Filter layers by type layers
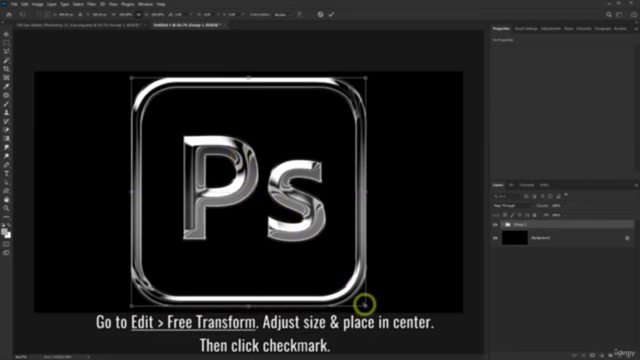The image size is (640, 360). (542, 196)
